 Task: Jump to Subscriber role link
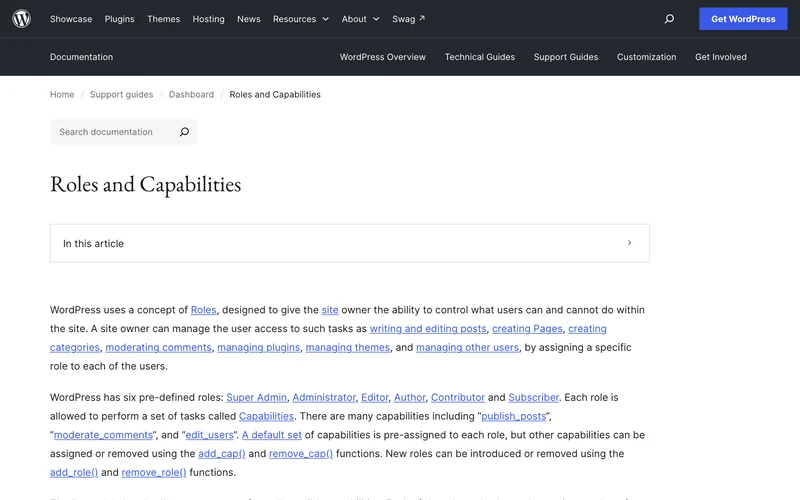[x=533, y=397]
